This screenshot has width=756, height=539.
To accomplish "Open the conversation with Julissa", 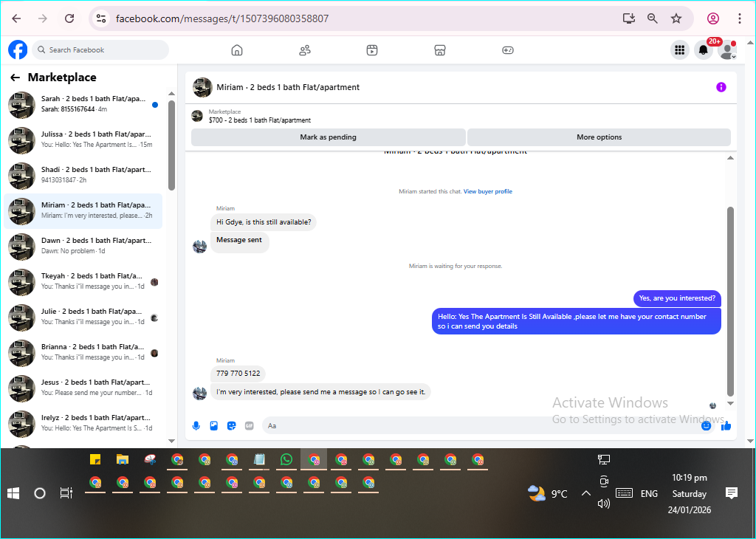I will pyautogui.click(x=83, y=140).
